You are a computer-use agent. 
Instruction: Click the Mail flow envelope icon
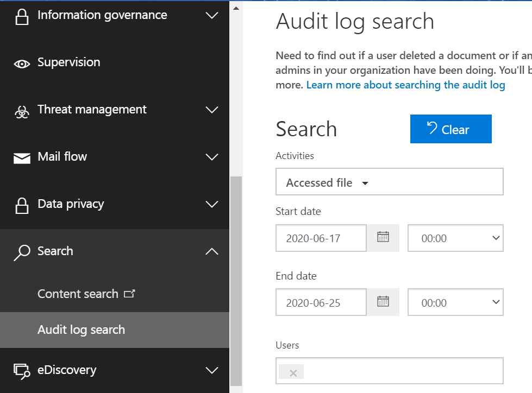point(22,158)
